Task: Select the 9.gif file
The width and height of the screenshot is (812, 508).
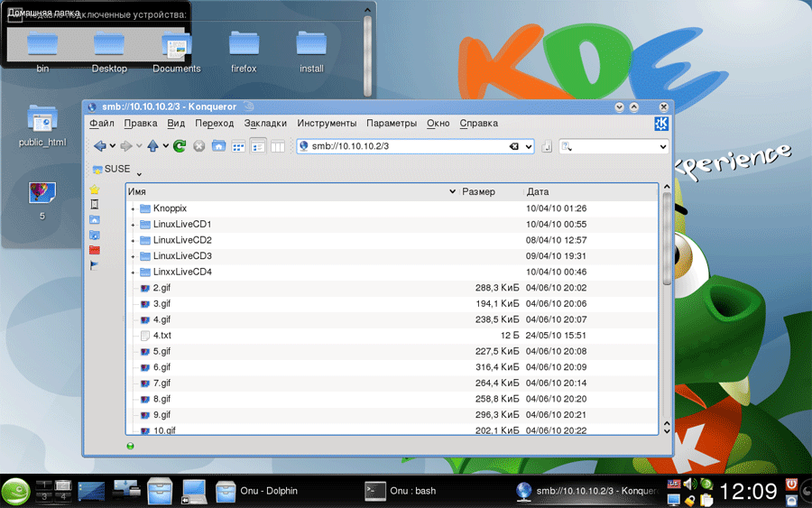Action: [x=161, y=415]
